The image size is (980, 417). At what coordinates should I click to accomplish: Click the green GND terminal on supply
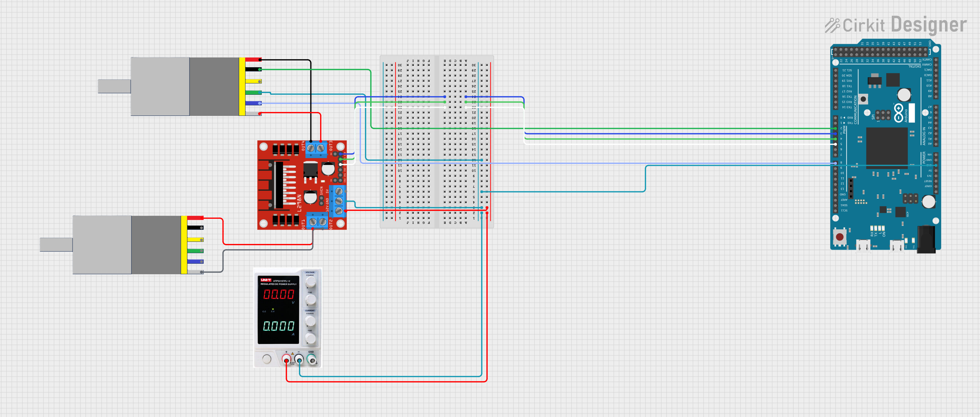coord(312,359)
